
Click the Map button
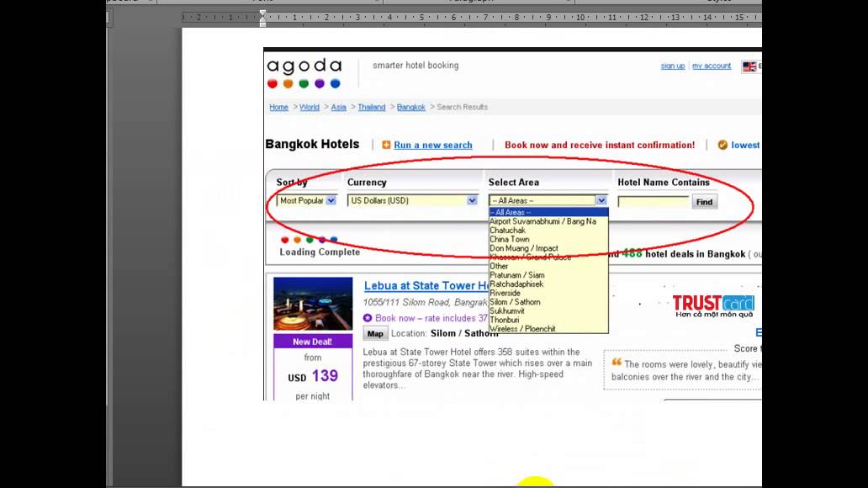pos(375,333)
